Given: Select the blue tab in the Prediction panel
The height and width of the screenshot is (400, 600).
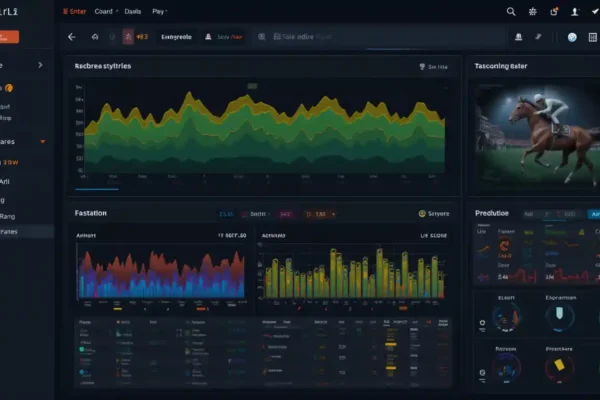Looking at the screenshot, I should point(594,214).
